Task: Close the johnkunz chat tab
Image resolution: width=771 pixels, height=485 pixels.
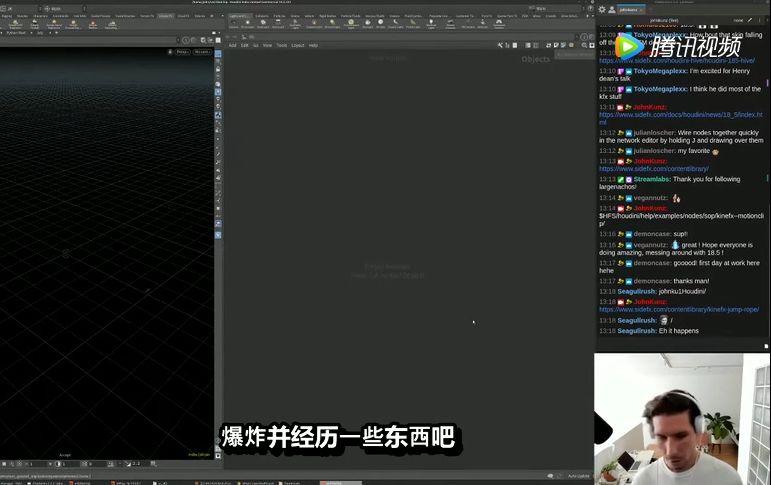Action: coord(642,10)
